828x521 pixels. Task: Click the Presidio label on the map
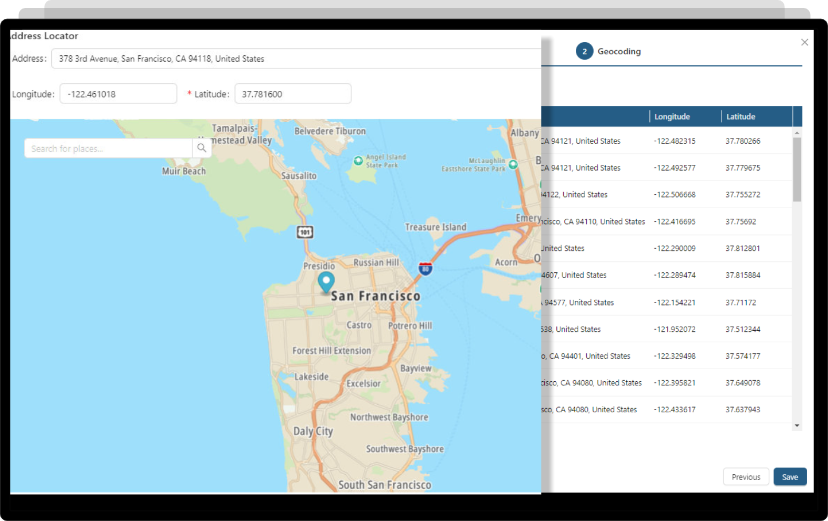point(319,266)
